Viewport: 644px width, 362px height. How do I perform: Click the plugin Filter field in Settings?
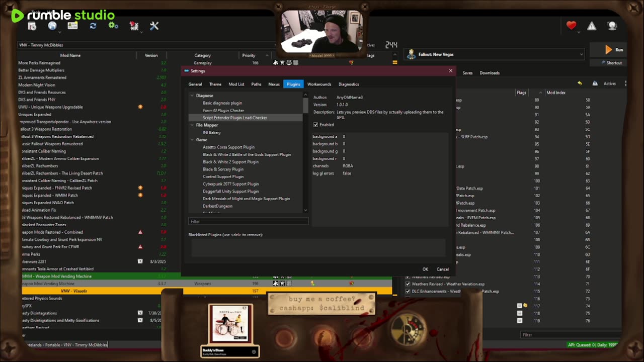click(x=249, y=221)
